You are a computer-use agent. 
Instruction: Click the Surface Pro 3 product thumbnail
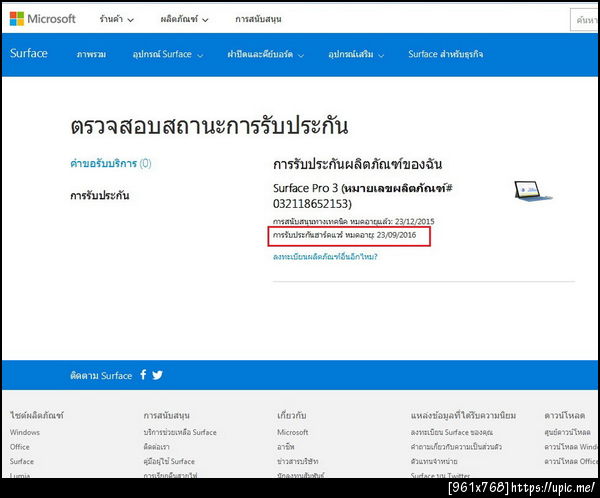coord(533,191)
